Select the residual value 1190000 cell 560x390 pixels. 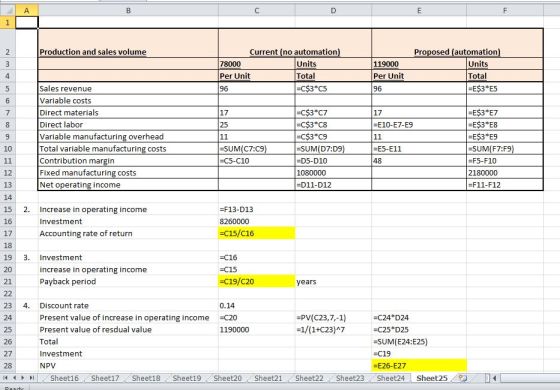(x=257, y=330)
